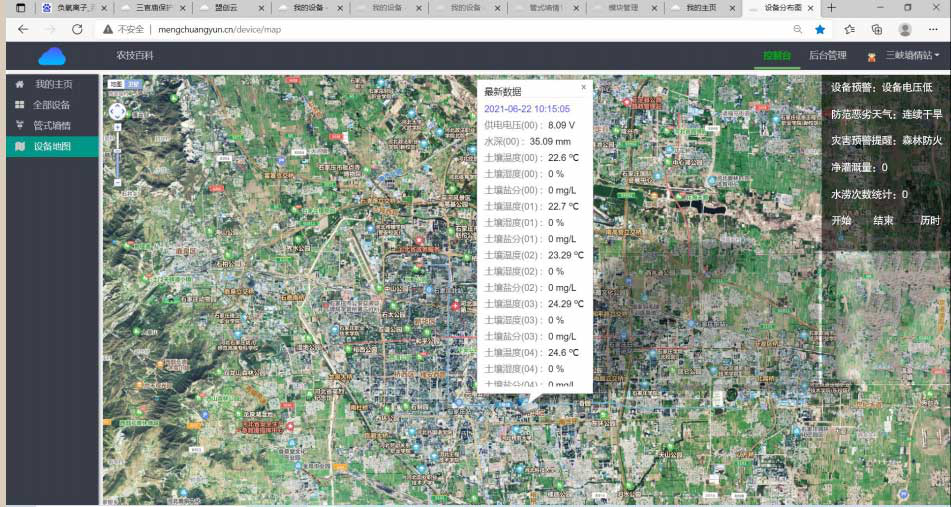The height and width of the screenshot is (507, 951).
Task: Open the 后台管理 nav link
Action: (x=827, y=56)
